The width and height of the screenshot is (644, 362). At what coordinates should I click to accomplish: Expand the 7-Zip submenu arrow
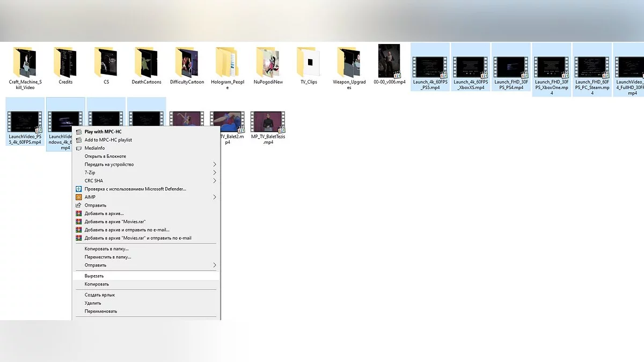tap(215, 173)
